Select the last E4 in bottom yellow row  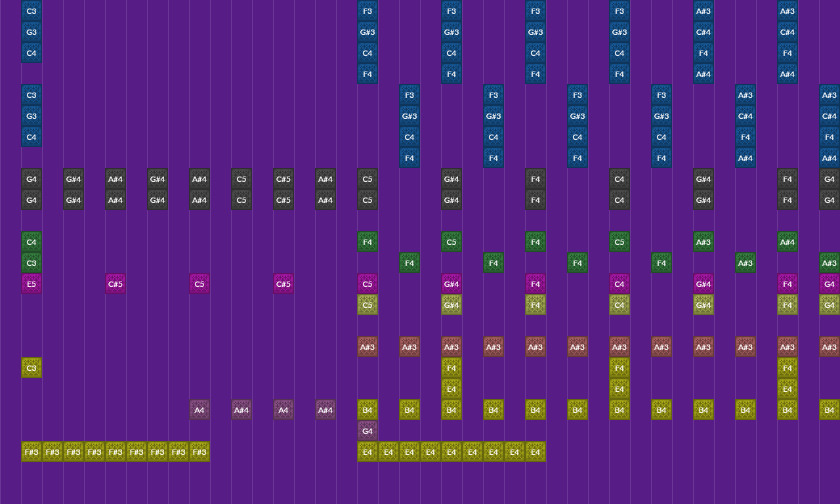pyautogui.click(x=535, y=452)
